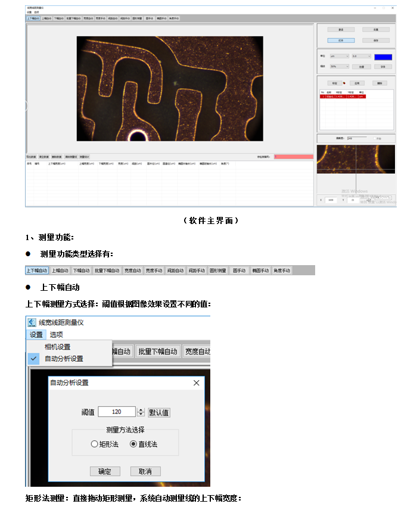Increase 阈值 with the up stepper arrow
The height and width of the screenshot is (510, 420).
click(141, 410)
